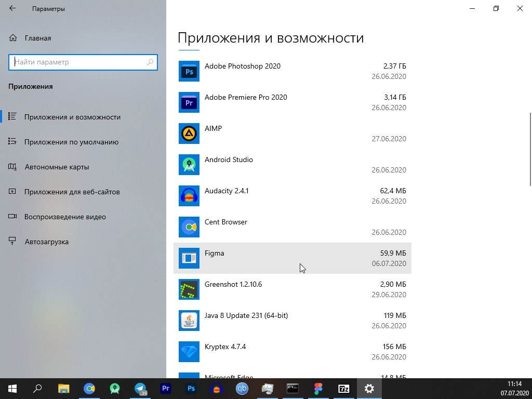The width and height of the screenshot is (532, 399).
Task: Select the Kryptex 4.7.4 entry name
Action: (x=225, y=347)
